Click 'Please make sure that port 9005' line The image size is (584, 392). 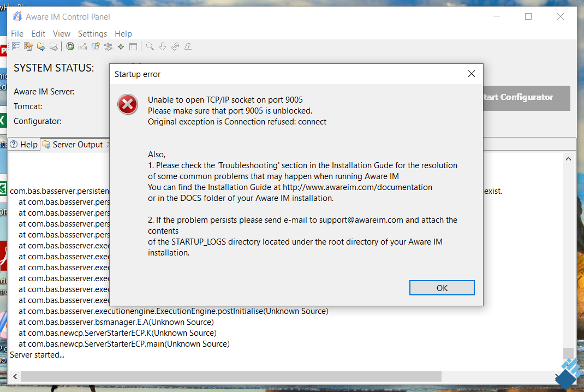(230, 111)
